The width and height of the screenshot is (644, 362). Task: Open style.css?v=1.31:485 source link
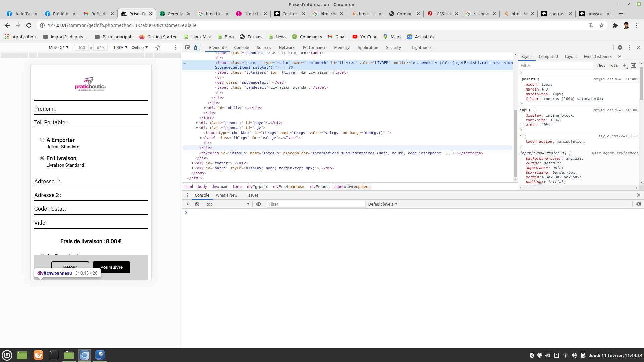[x=616, y=79]
